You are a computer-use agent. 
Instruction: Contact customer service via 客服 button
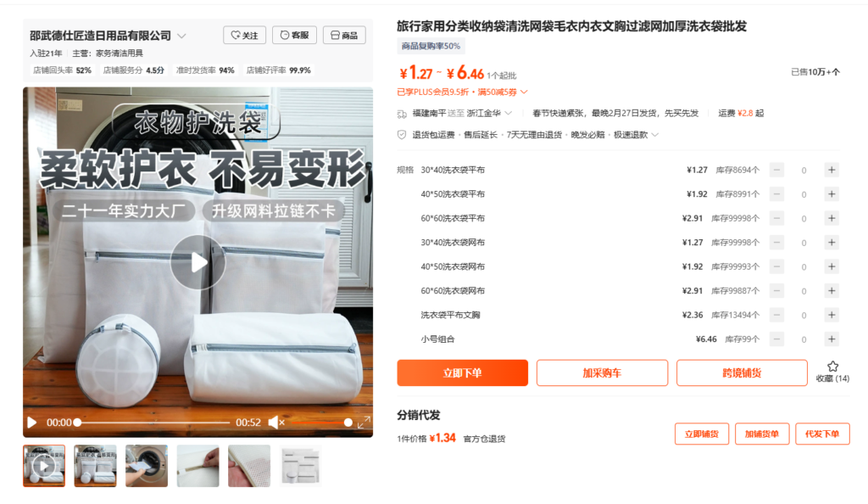point(294,35)
